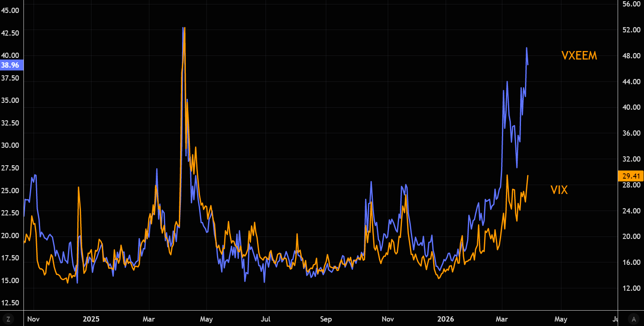Click the first Nov label on time axis
The height and width of the screenshot is (326, 644).
pyautogui.click(x=33, y=319)
